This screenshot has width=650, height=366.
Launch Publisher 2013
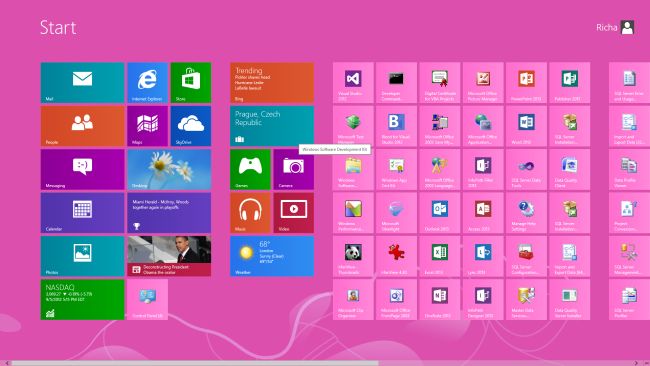(570, 82)
